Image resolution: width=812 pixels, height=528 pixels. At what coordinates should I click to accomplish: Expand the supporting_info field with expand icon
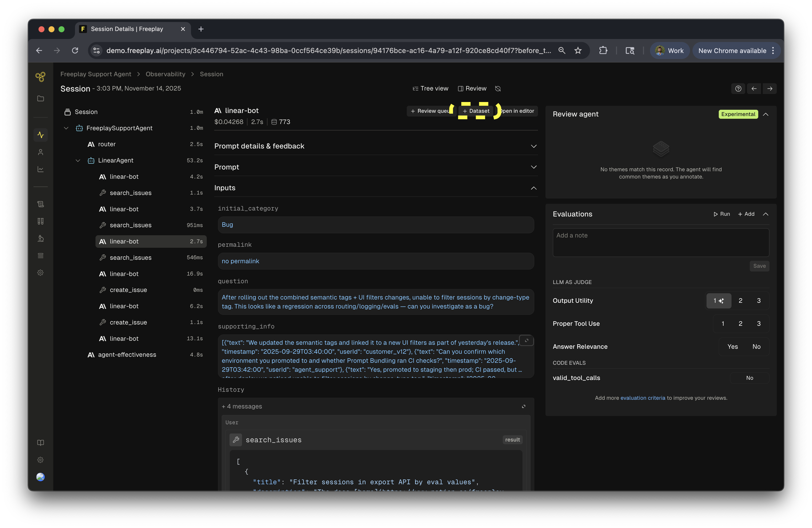526,340
